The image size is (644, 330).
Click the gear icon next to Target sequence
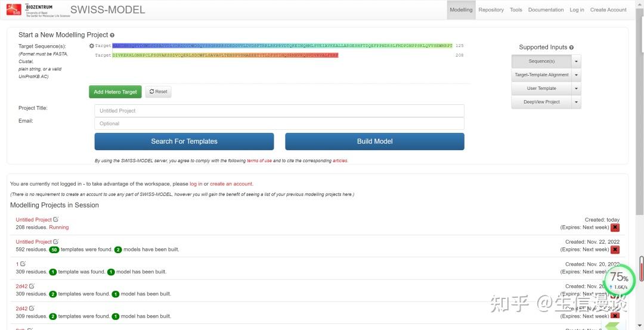click(92, 46)
